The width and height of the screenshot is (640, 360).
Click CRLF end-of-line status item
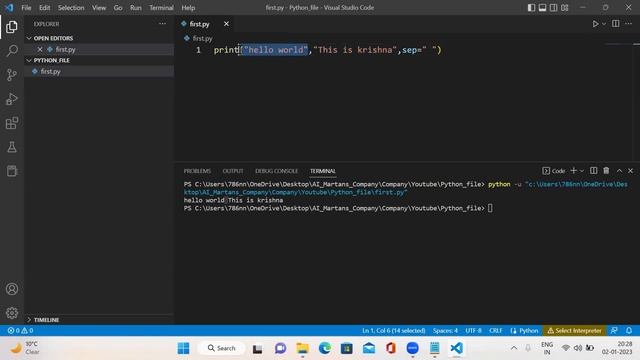point(496,331)
